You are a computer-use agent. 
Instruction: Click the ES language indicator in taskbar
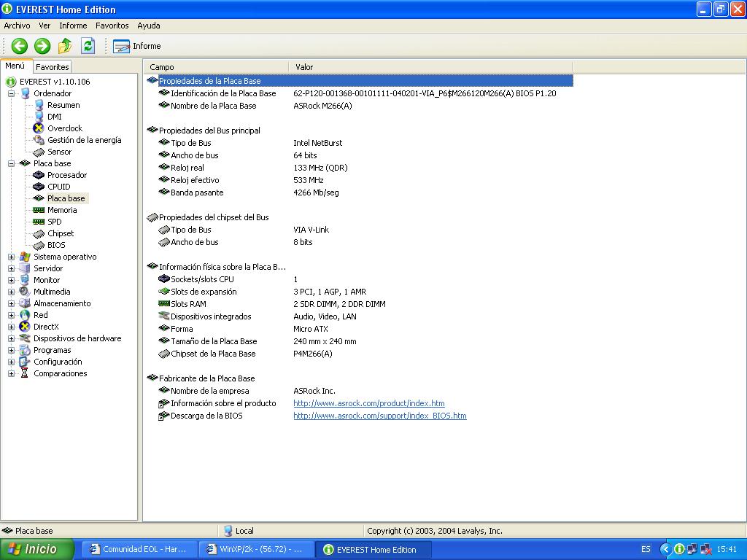tap(646, 549)
